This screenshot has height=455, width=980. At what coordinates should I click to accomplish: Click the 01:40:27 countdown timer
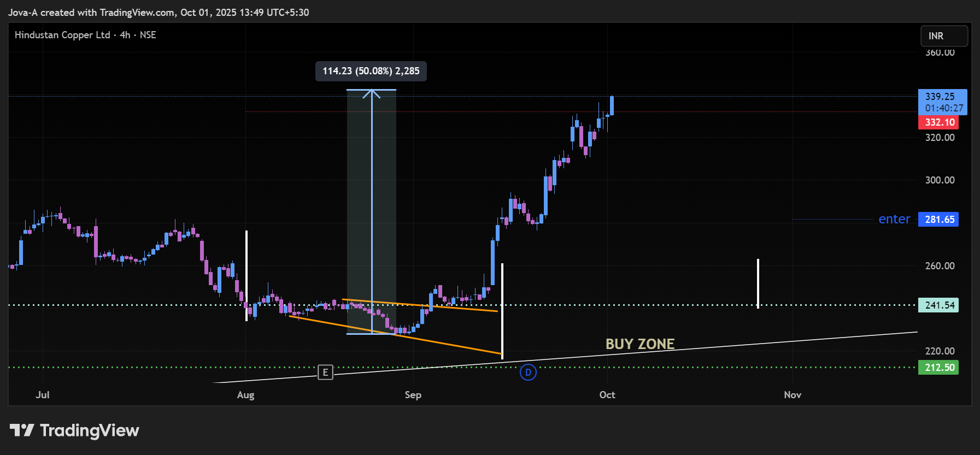coord(944,108)
